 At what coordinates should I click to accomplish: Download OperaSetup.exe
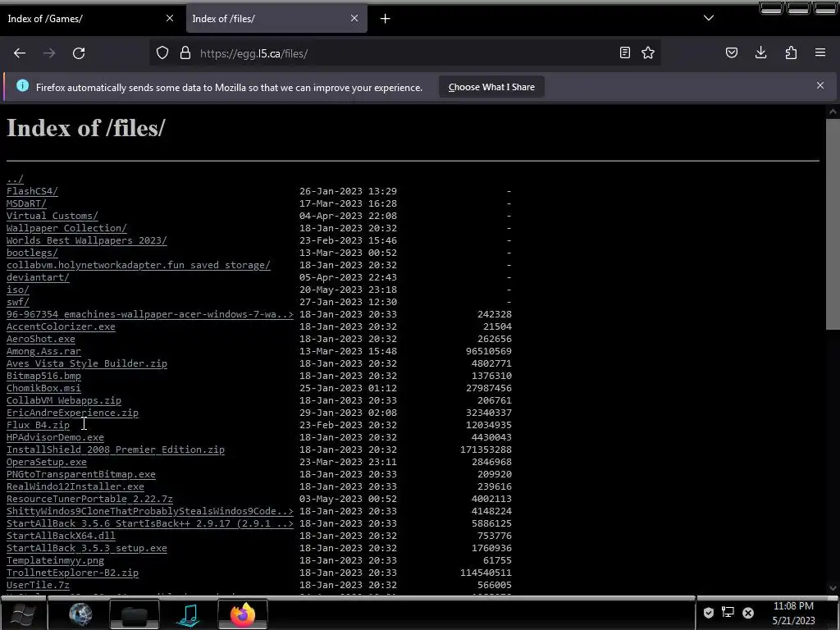[47, 463]
